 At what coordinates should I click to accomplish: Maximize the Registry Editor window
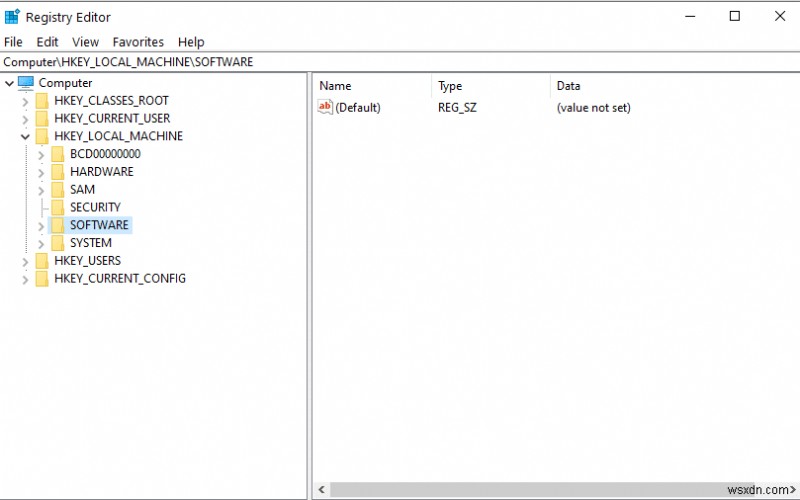point(735,16)
